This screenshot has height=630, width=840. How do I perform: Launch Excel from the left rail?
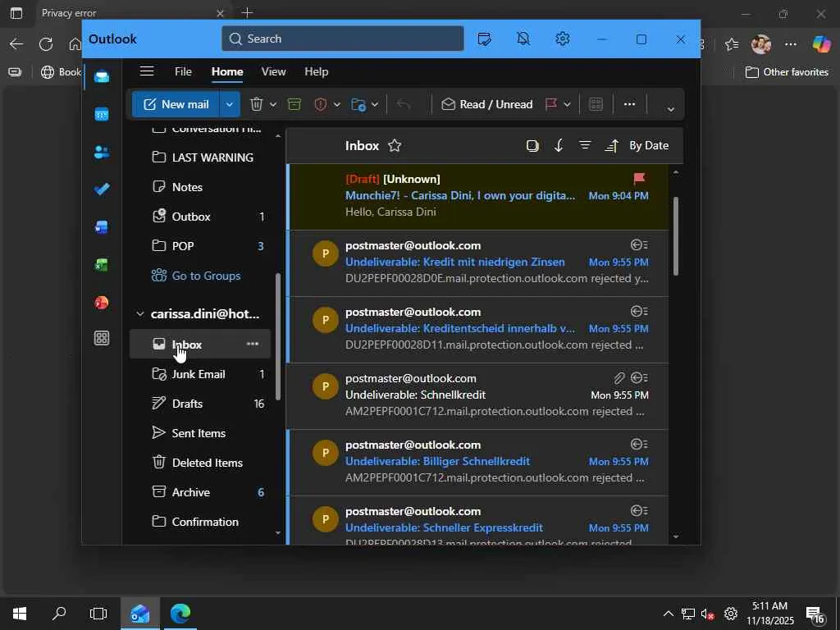click(x=102, y=265)
